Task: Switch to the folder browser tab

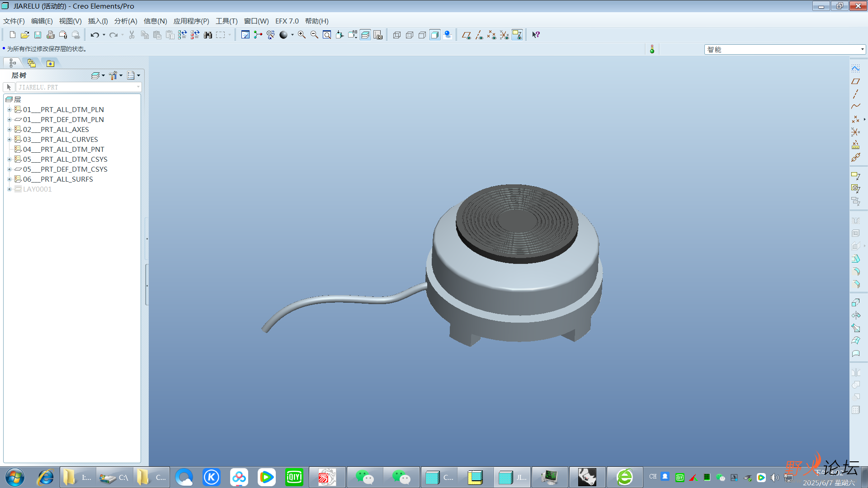Action: click(x=31, y=63)
